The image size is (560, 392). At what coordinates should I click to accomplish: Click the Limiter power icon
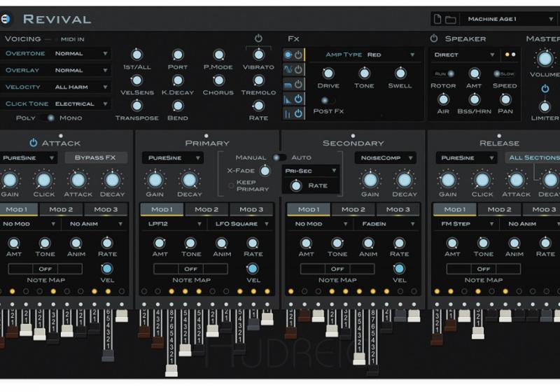tap(545, 89)
